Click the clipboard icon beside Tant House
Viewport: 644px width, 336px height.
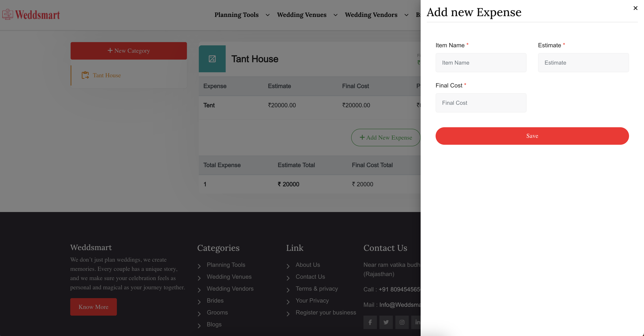pyautogui.click(x=85, y=75)
